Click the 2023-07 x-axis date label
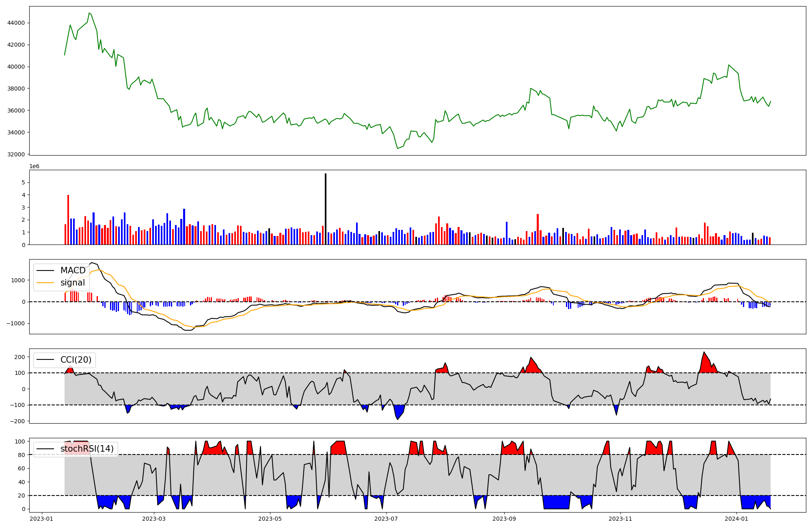 pos(386,519)
